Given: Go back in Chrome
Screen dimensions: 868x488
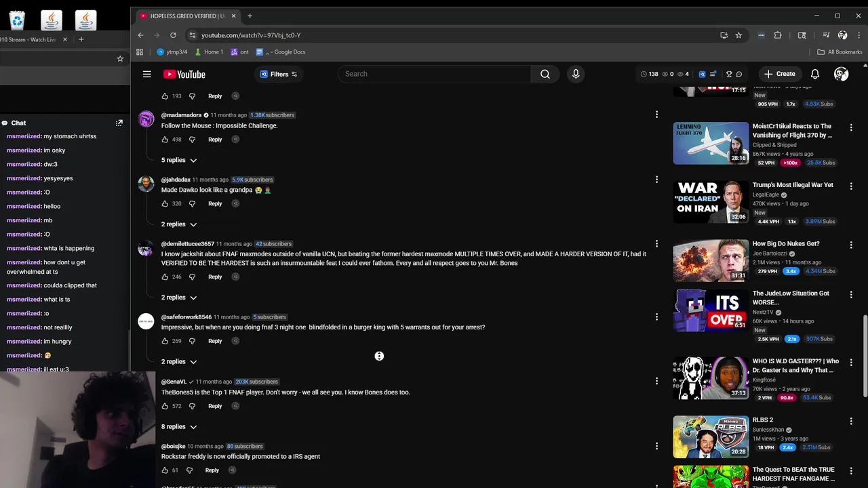Looking at the screenshot, I should click(140, 35).
